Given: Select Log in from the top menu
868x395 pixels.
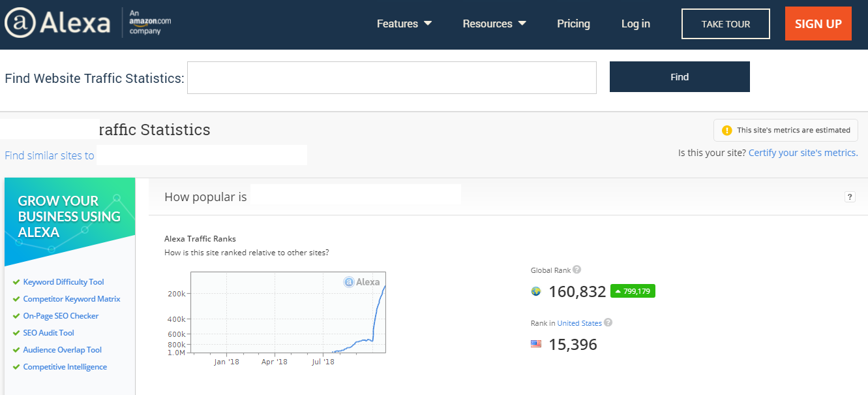Looking at the screenshot, I should [x=635, y=24].
